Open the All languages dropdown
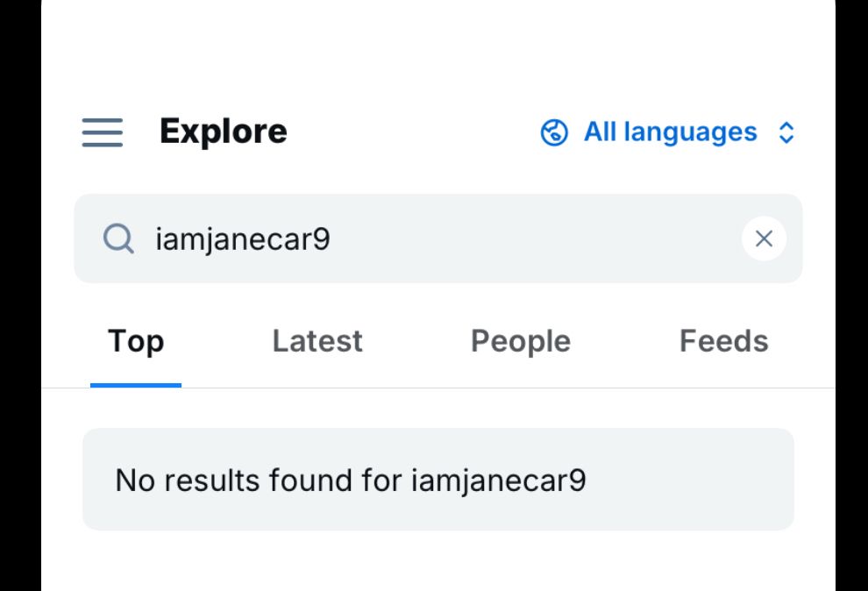 pyautogui.click(x=670, y=132)
